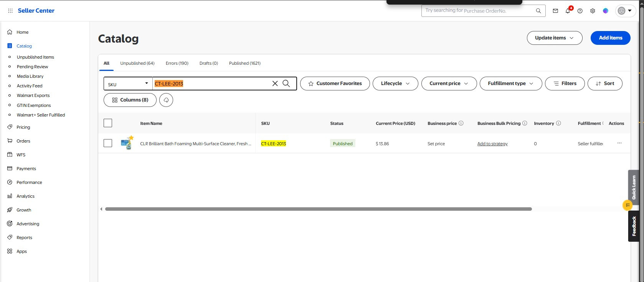Click the purple assistant orb icon
Image resolution: width=644 pixels, height=282 pixels.
click(x=606, y=11)
